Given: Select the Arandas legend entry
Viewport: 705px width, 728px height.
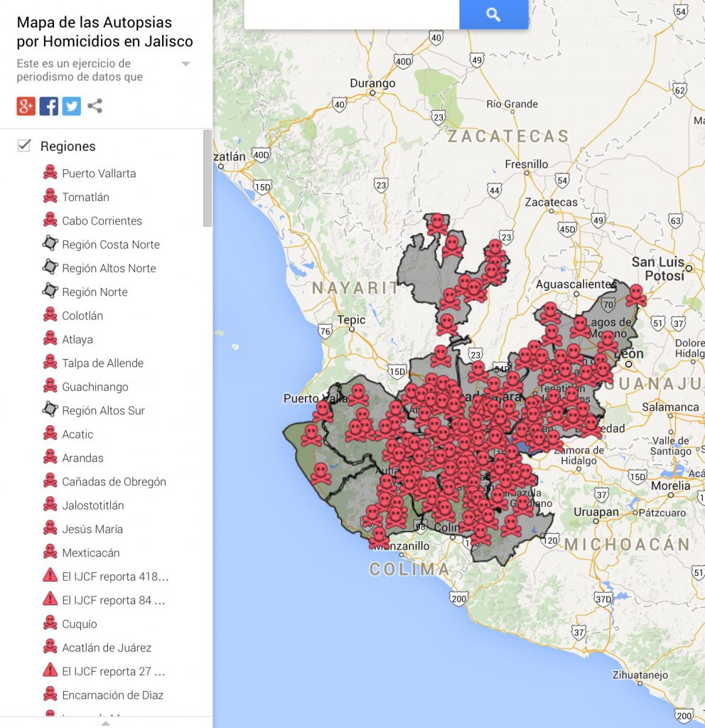Looking at the screenshot, I should [50, 457].
